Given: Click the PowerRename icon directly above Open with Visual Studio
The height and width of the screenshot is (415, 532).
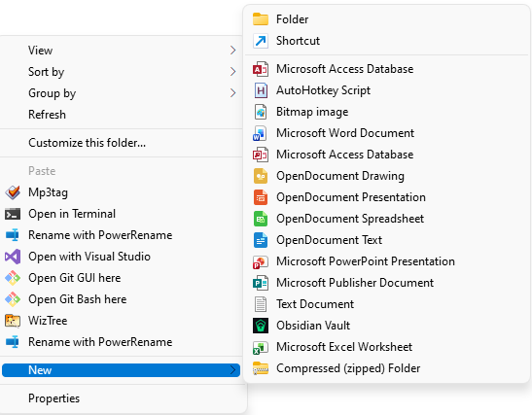Looking at the screenshot, I should pyautogui.click(x=13, y=235).
